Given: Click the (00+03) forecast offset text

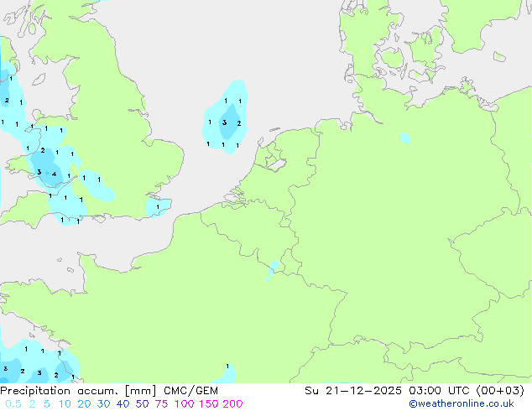Looking at the screenshot, I should (500, 391).
